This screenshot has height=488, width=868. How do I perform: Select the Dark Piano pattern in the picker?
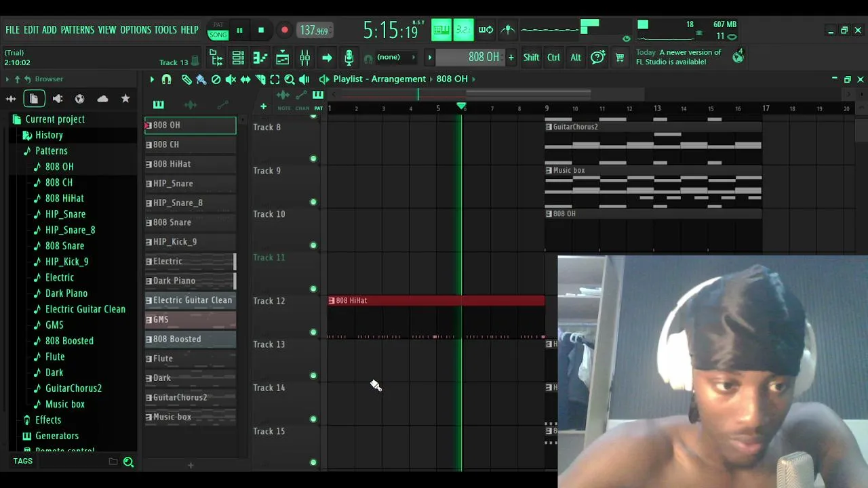point(190,281)
